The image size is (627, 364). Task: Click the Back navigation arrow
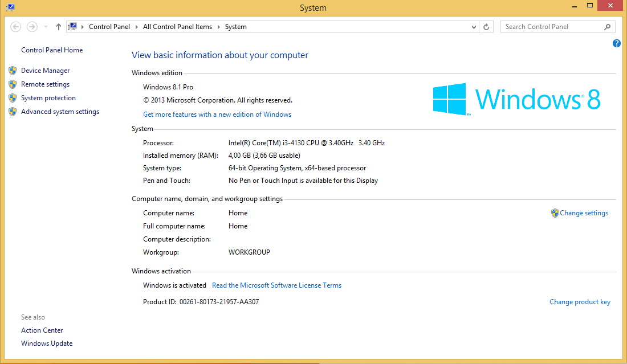pyautogui.click(x=15, y=27)
